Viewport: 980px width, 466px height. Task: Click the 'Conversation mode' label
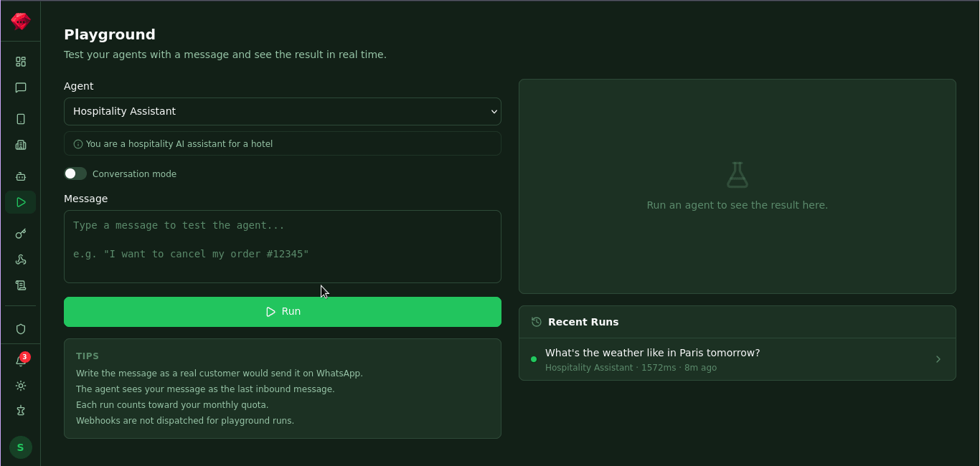(134, 174)
